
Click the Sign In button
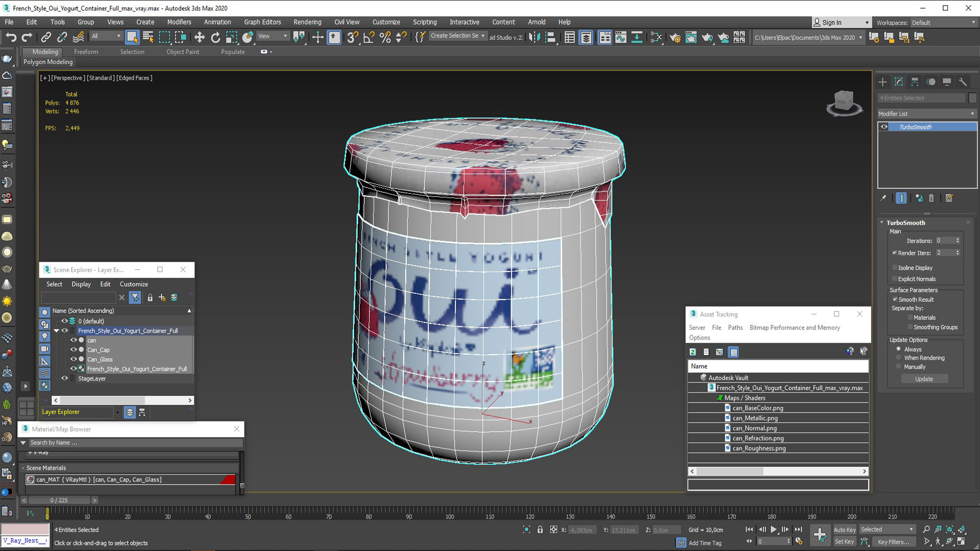pyautogui.click(x=841, y=22)
